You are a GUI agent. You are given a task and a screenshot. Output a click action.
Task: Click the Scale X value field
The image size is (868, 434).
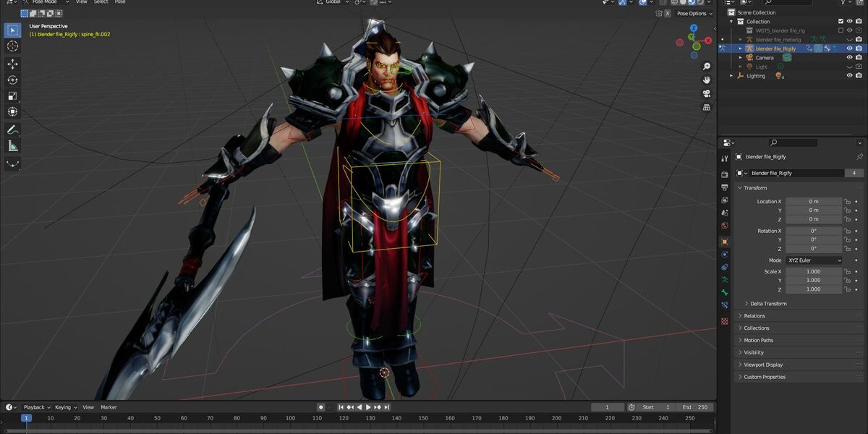[x=814, y=272]
